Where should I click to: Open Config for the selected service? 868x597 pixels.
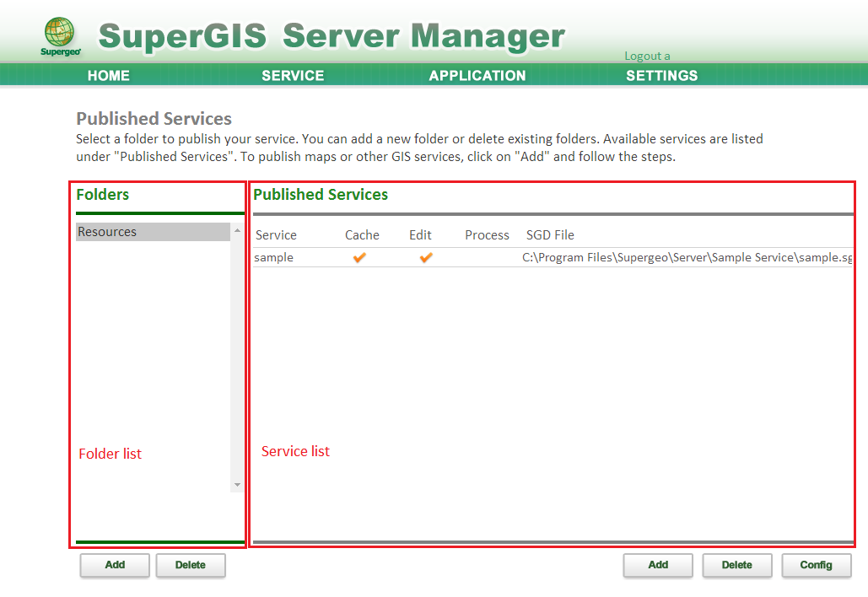pos(816,565)
